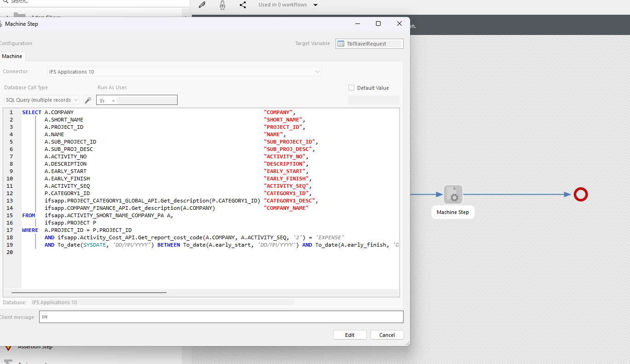Click the Run As User input field
This screenshot has height=364, width=630.
coord(147,100)
